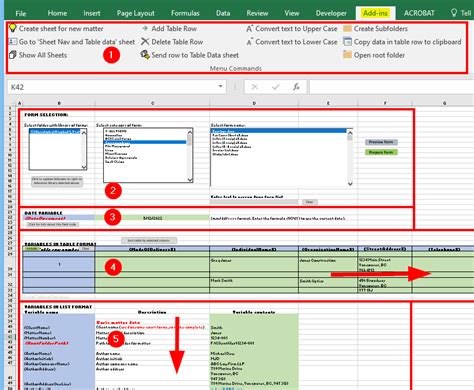The image size is (474, 390).
Task: Switch to the Home ribbon tab
Action: click(x=57, y=13)
